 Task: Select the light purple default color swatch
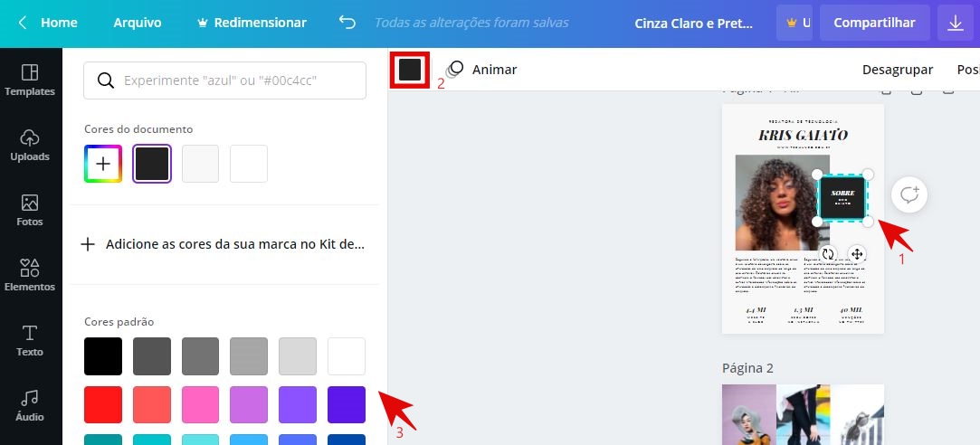298,405
